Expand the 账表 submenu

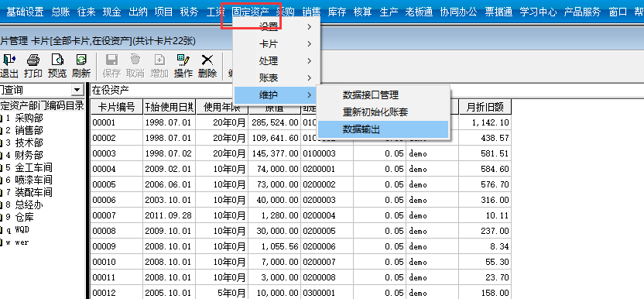(x=276, y=77)
